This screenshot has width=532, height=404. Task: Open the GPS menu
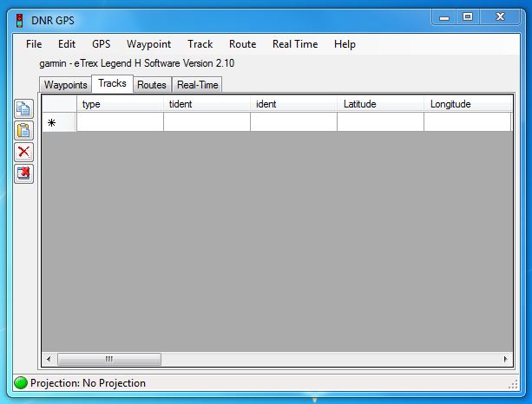click(102, 44)
